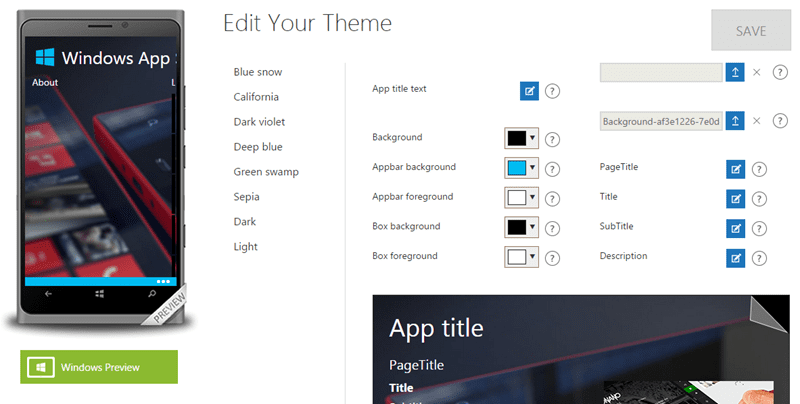The width and height of the screenshot is (800, 404).
Task: Edit the PageTitle font style
Action: (735, 169)
